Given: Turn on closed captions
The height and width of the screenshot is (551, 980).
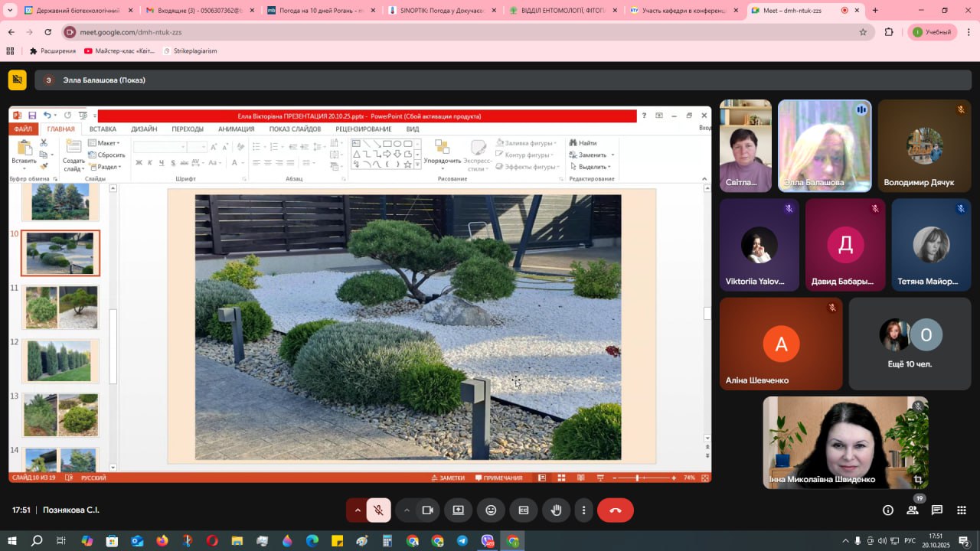Looking at the screenshot, I should click(524, 510).
